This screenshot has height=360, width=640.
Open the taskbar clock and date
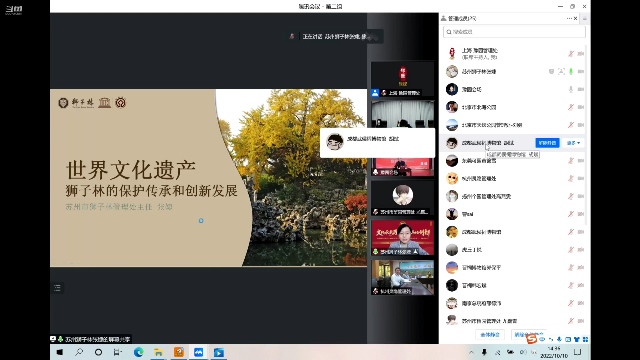tap(554, 352)
